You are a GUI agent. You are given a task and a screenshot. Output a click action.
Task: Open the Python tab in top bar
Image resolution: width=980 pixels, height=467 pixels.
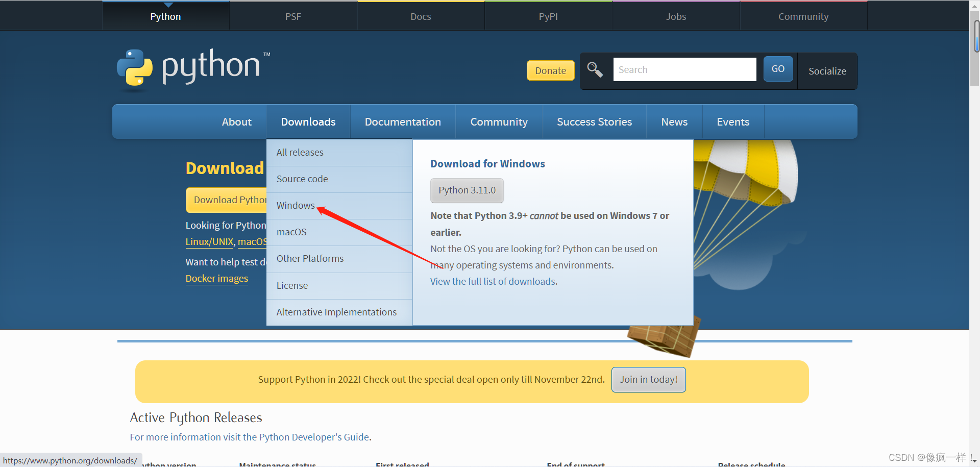click(x=165, y=16)
